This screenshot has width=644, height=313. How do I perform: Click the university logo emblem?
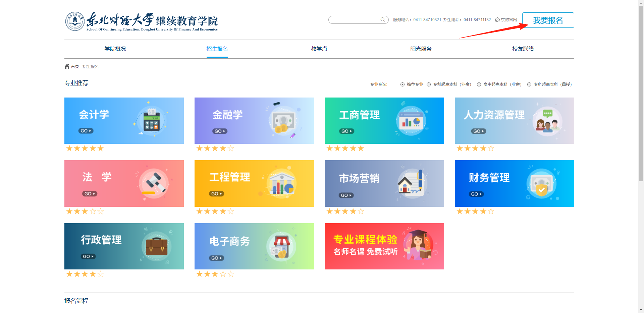pyautogui.click(x=75, y=21)
